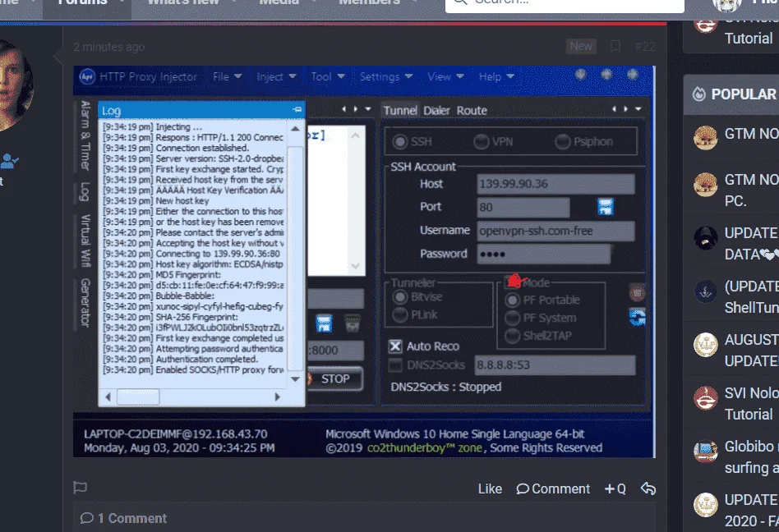Click the blue refresh icon beside Mode
This screenshot has width=779, height=532.
(637, 317)
